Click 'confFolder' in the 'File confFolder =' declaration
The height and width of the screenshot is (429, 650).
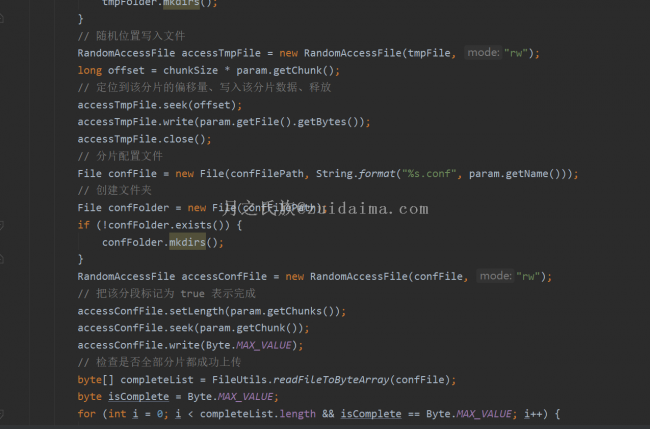tap(138, 208)
